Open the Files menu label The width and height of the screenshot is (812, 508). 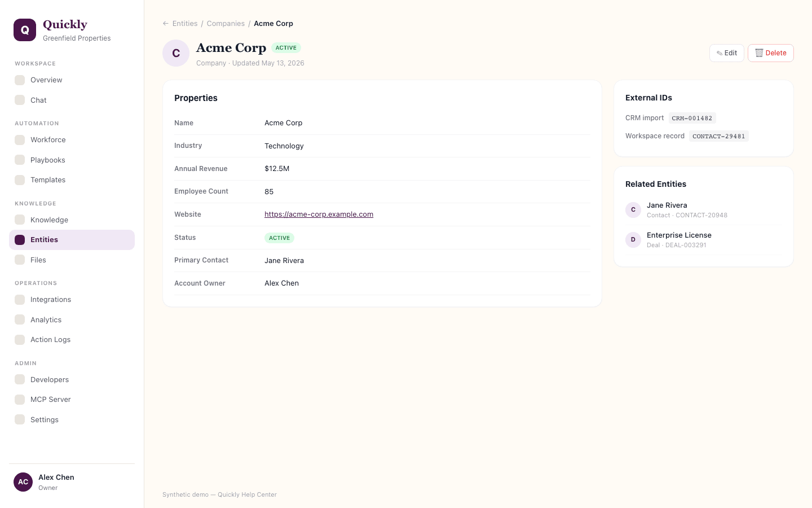coord(38,260)
